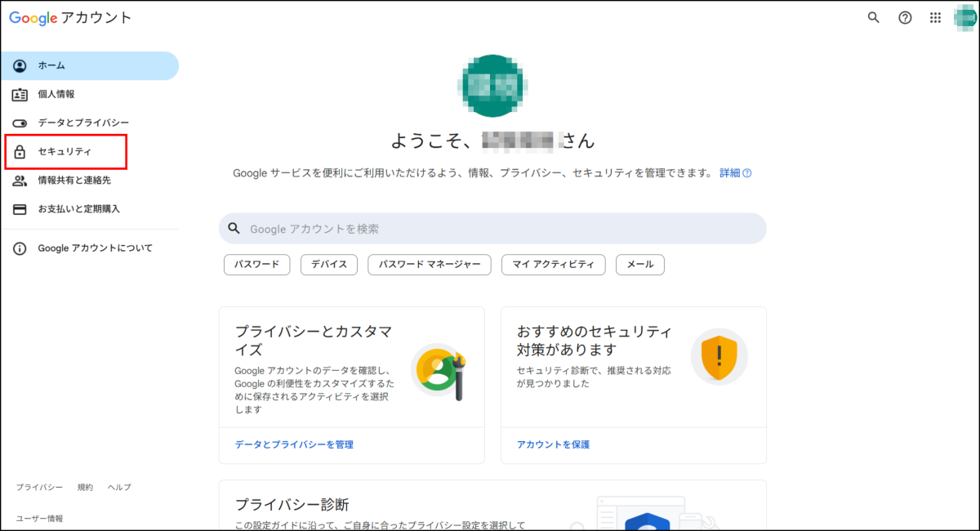Viewport: 980px width, 531px height.
Task: Click アカウントを保護 link
Action: point(553,444)
